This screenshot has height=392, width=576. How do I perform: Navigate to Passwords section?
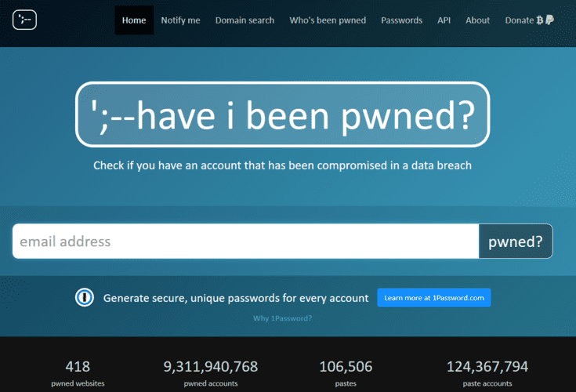coord(401,20)
